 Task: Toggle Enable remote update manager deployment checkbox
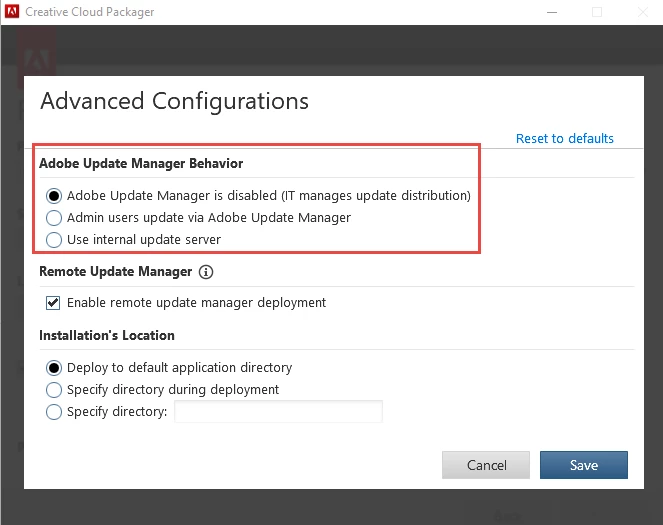click(53, 303)
